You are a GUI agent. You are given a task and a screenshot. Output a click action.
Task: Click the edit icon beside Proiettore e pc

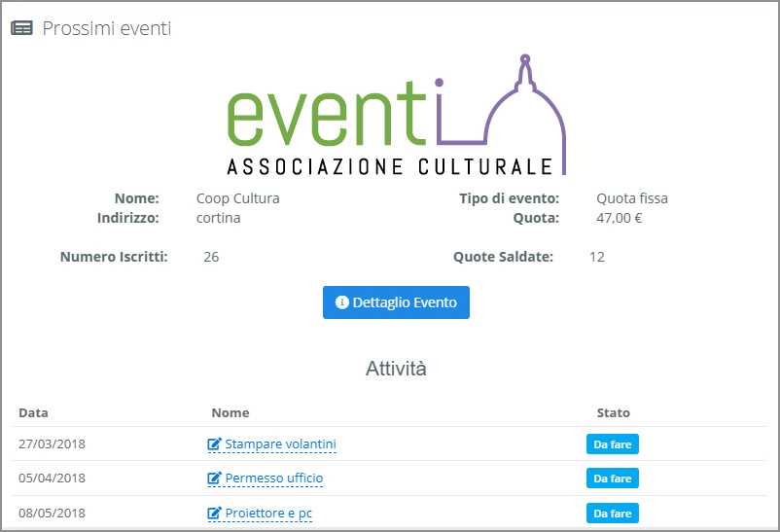click(214, 513)
